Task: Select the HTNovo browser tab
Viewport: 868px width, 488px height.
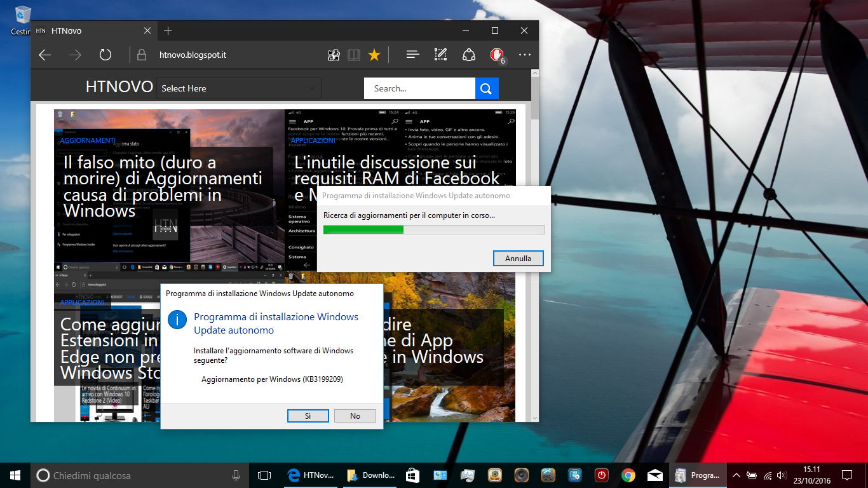Action: click(93, 30)
